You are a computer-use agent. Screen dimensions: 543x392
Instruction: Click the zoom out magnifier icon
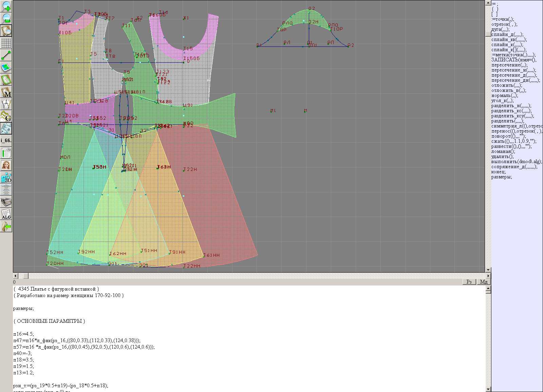[6, 18]
